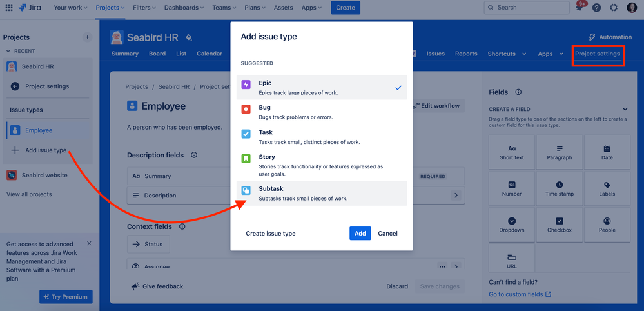Click the Edit workflow button
Viewport: 644px width, 311px height.
pos(436,106)
